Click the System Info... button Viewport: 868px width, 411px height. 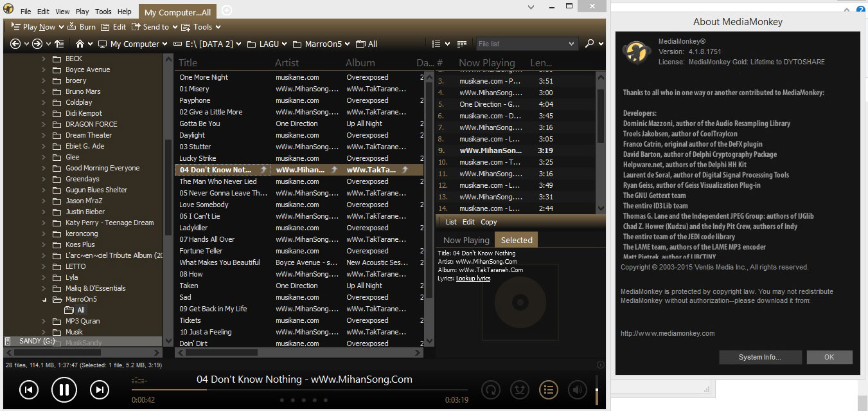click(x=760, y=357)
